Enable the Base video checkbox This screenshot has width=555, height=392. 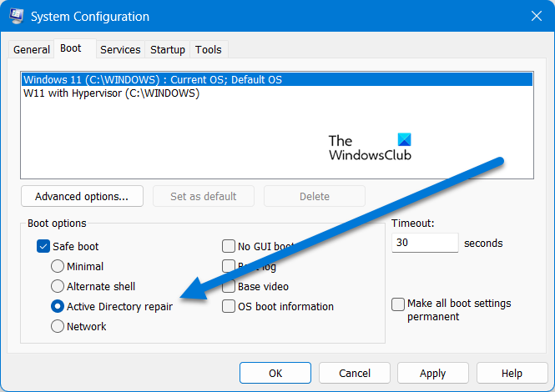point(229,286)
